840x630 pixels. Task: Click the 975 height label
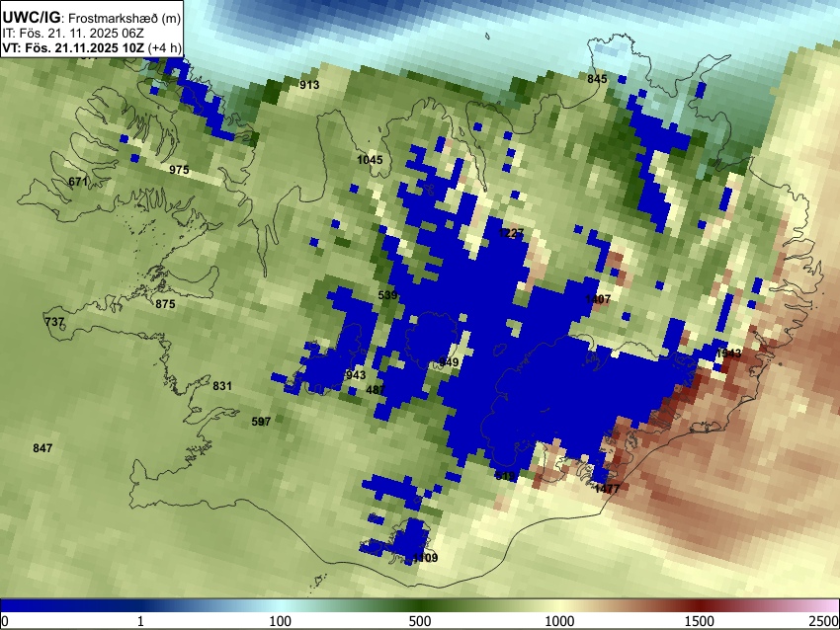click(x=179, y=170)
